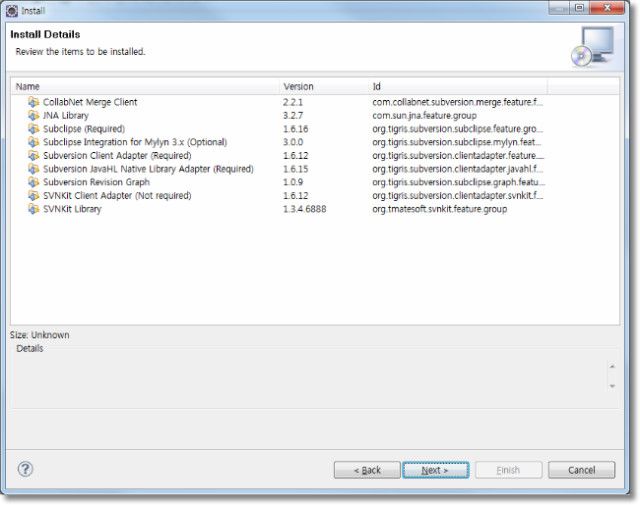Viewport: 640px width, 505px height.
Task: Click the Back button
Action: pos(367,470)
